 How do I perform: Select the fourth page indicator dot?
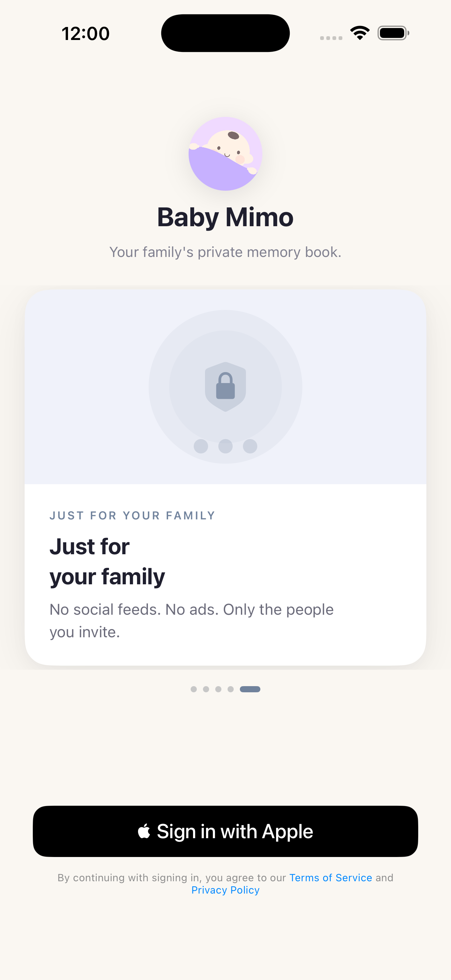[x=230, y=689]
